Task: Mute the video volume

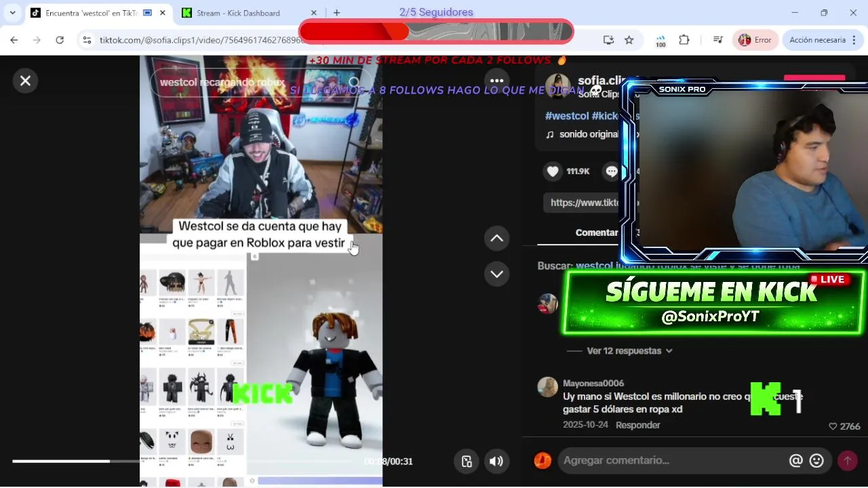Action: [496, 462]
